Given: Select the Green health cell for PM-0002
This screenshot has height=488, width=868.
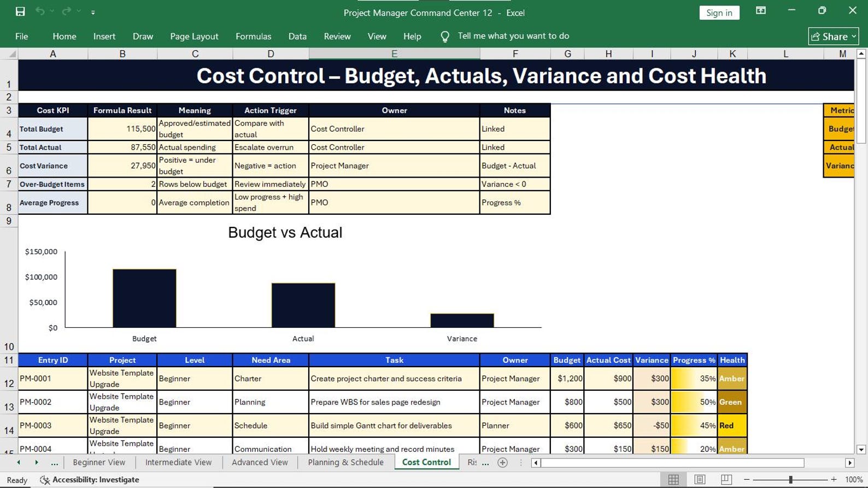Looking at the screenshot, I should click(732, 402).
